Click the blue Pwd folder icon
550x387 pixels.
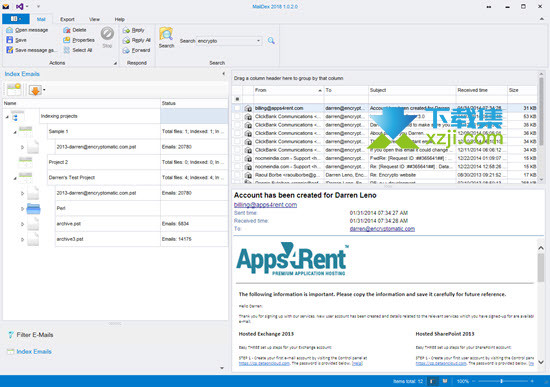(x=34, y=208)
